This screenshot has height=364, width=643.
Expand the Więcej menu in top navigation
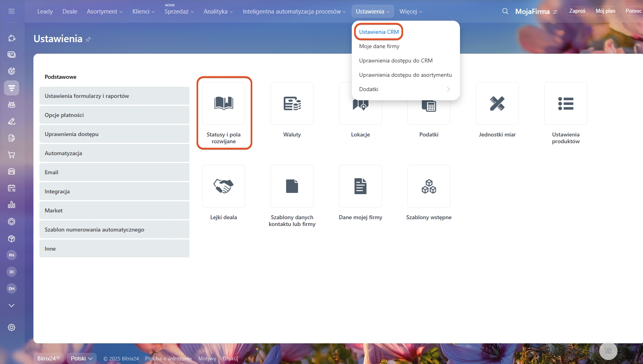click(x=411, y=12)
